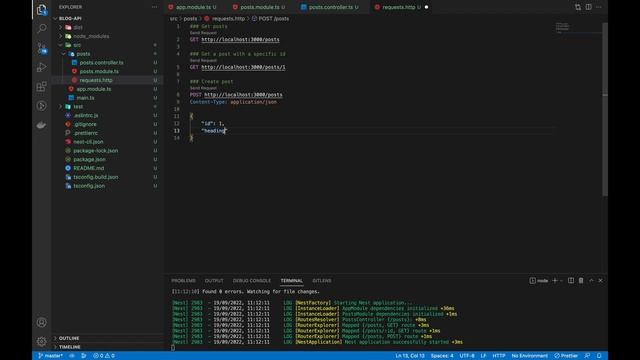Open the OUTPUT panel tab
640x360 pixels.
click(214, 280)
